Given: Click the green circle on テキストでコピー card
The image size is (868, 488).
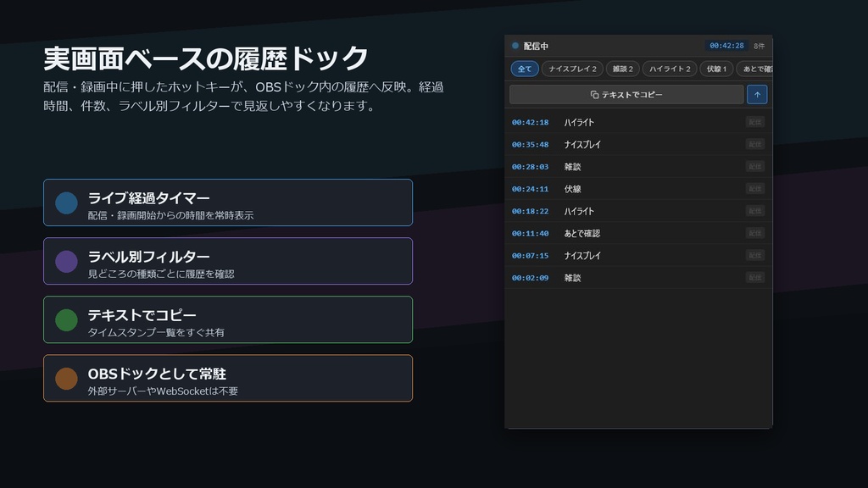Looking at the screenshot, I should click(66, 319).
